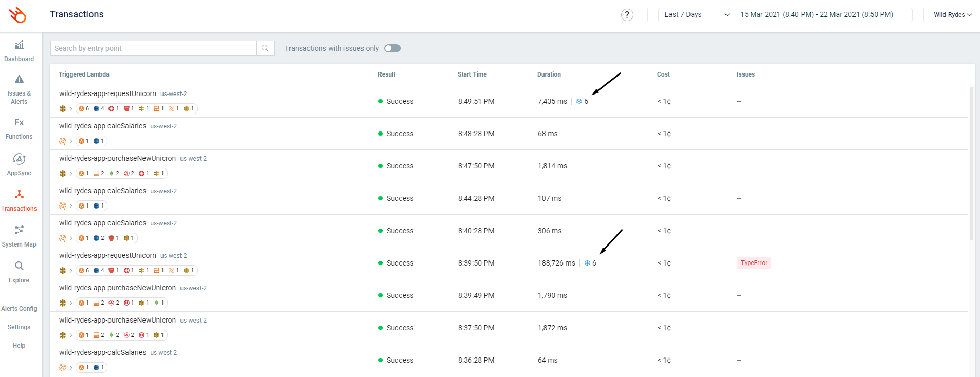Click trigger icon in 8:39:49 PM purchaseNewUnicron row

[63, 303]
